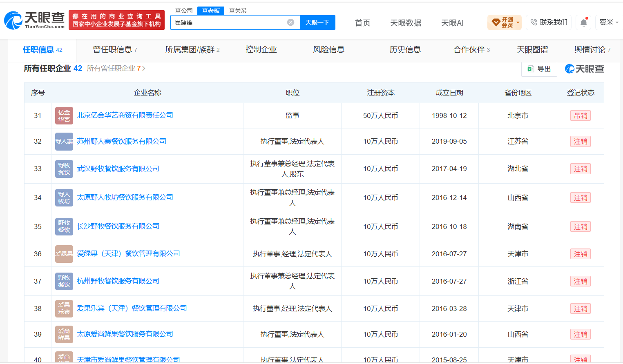Image resolution: width=623 pixels, height=364 pixels.
Task: Click the 1998-10-12 establishment date cell
Action: [449, 116]
